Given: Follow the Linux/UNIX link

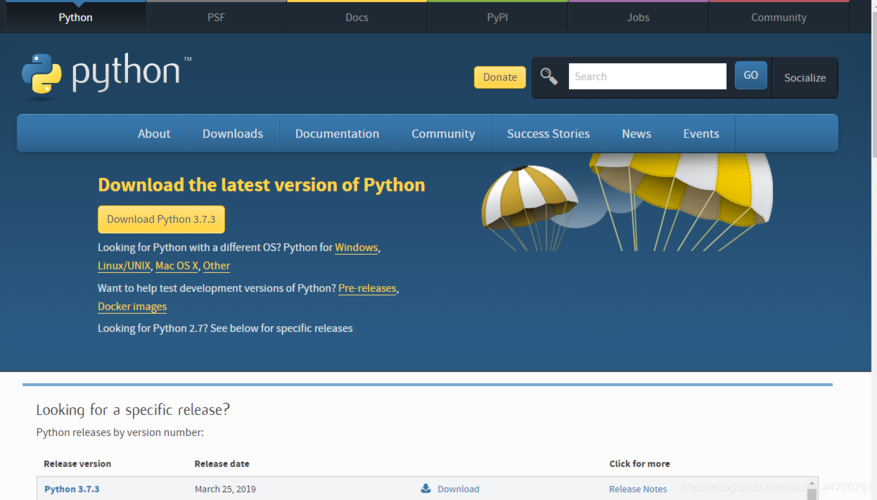Looking at the screenshot, I should 124,266.
